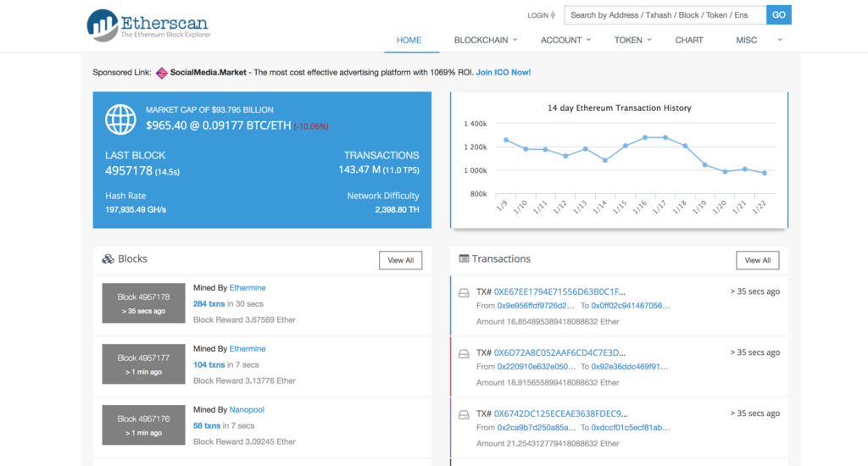Click the 197,935.49 GH/s hash rate

pyautogui.click(x=136, y=210)
